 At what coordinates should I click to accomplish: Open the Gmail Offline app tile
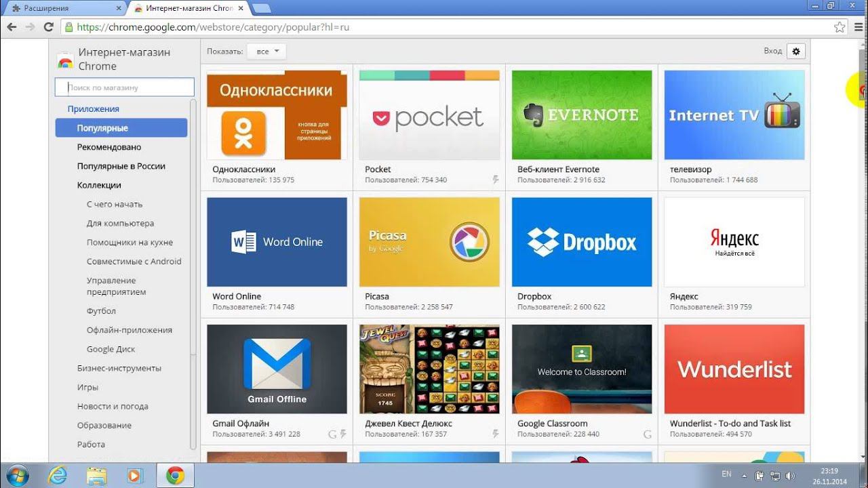click(x=277, y=382)
